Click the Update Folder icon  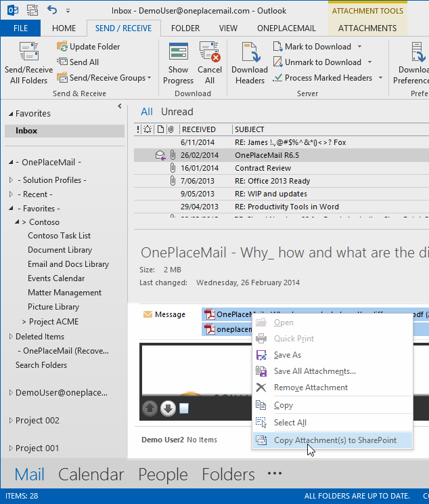click(62, 47)
